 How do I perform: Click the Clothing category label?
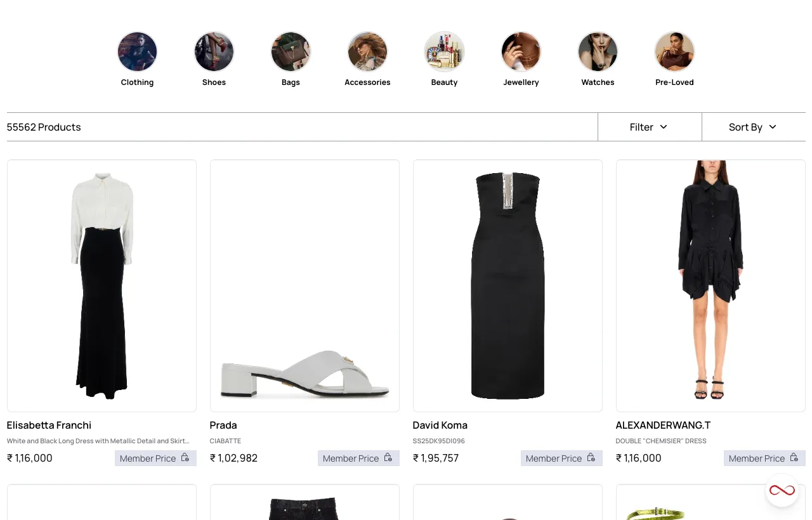(x=137, y=82)
